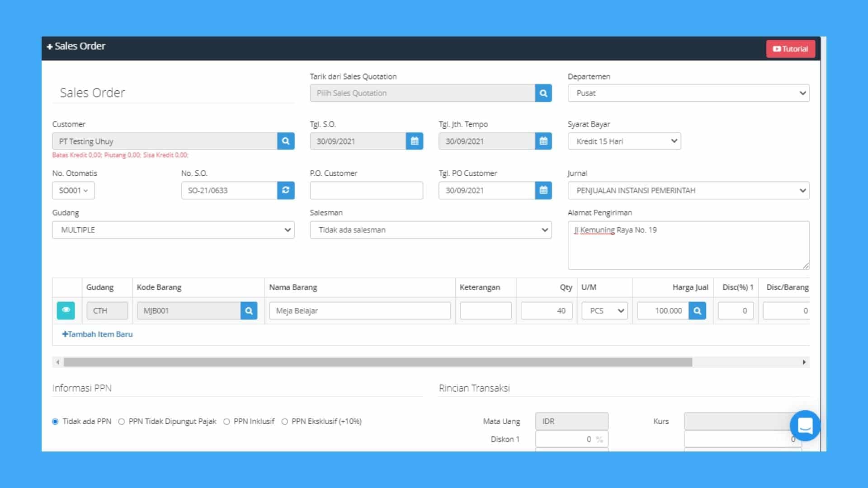
Task: Open the Tutorial video button
Action: [x=790, y=48]
